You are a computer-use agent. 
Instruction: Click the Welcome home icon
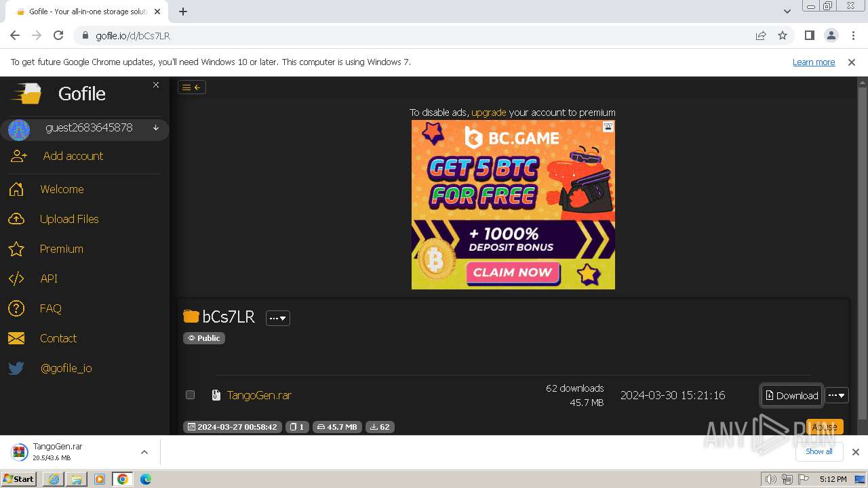(x=16, y=189)
